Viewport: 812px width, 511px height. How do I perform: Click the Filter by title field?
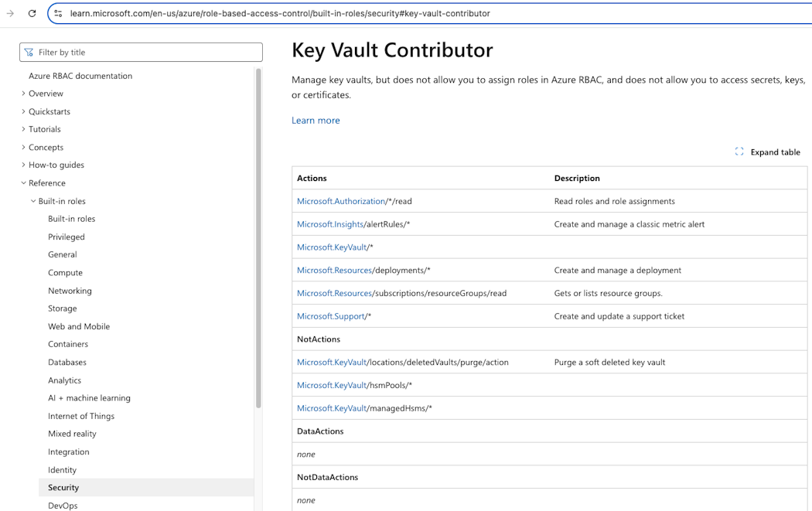pyautogui.click(x=141, y=53)
